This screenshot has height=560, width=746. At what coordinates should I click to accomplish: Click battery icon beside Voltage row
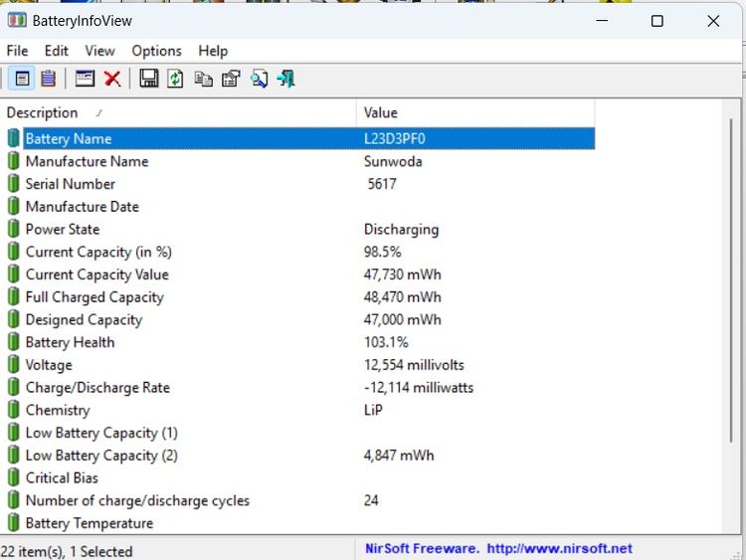point(14,364)
